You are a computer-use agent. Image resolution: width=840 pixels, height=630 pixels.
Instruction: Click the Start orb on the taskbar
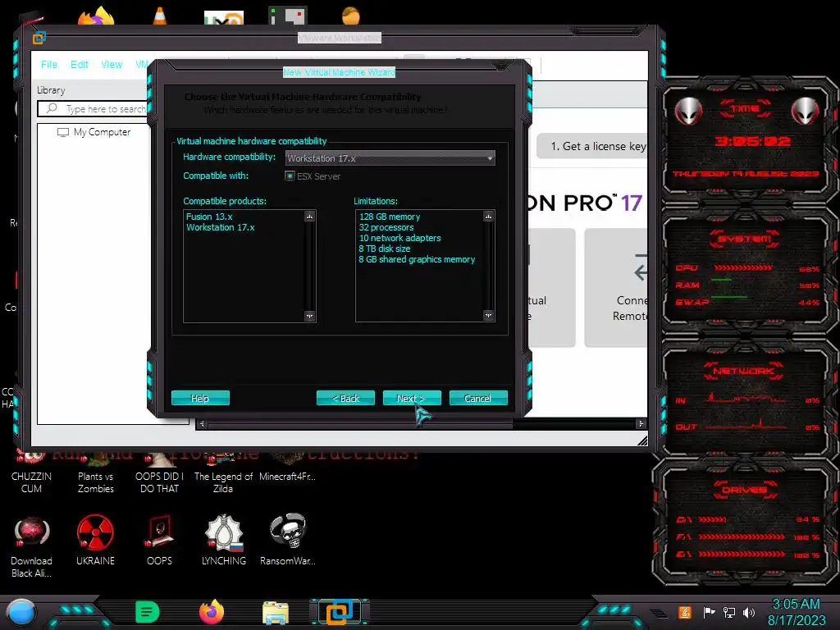pyautogui.click(x=21, y=613)
